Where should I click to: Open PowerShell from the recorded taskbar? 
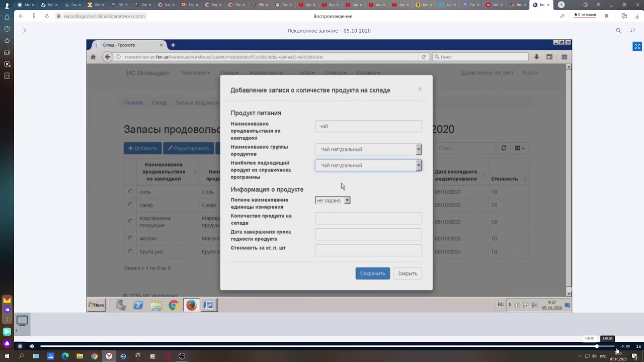[138, 305]
